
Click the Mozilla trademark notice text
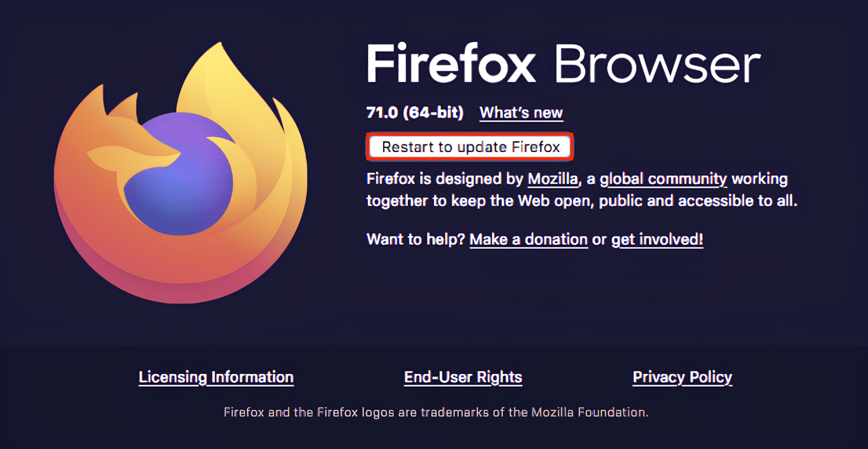point(434,411)
